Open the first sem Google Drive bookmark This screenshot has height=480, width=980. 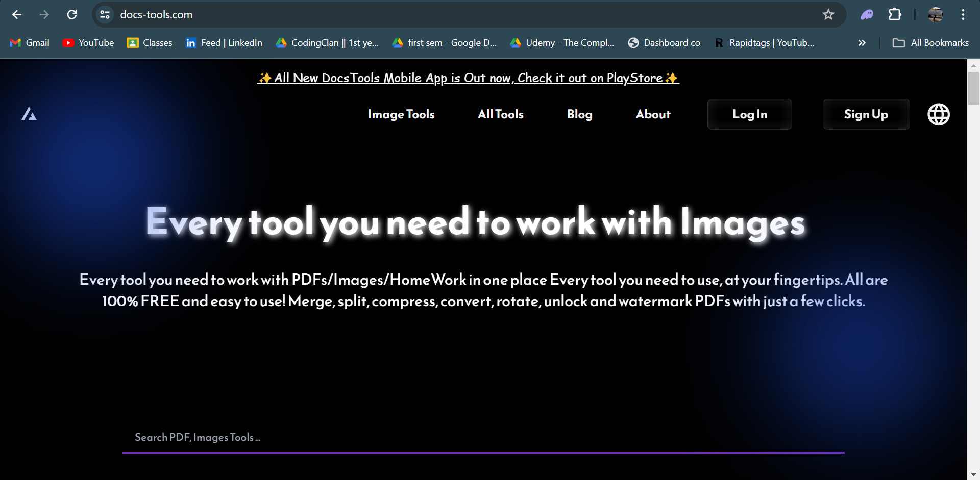point(444,43)
